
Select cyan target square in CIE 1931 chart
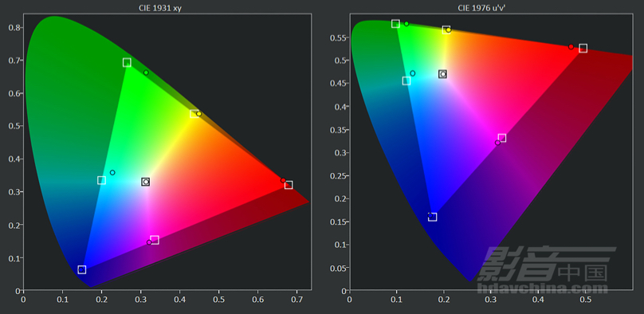[x=101, y=180]
